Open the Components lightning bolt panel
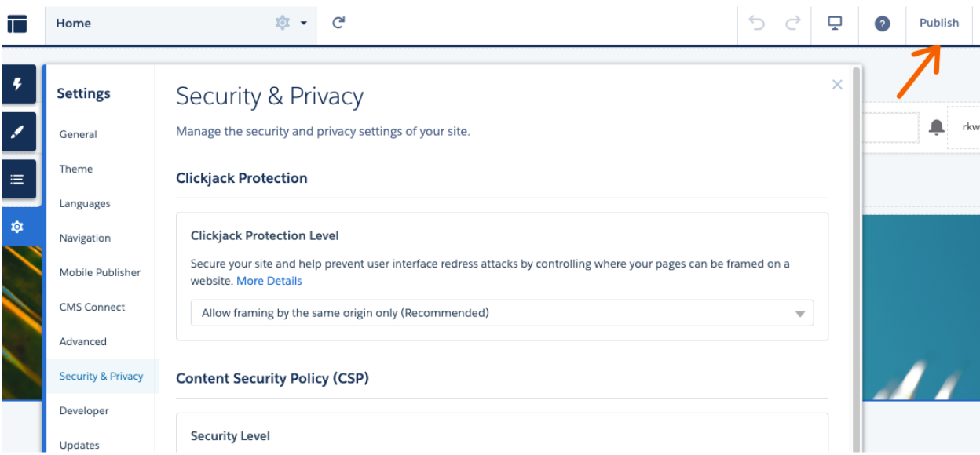This screenshot has width=980, height=455. coord(18,84)
